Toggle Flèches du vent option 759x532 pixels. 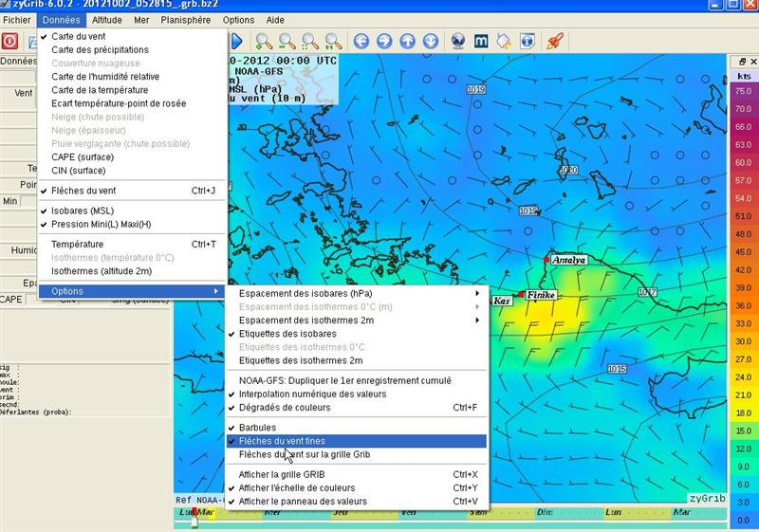(x=132, y=191)
